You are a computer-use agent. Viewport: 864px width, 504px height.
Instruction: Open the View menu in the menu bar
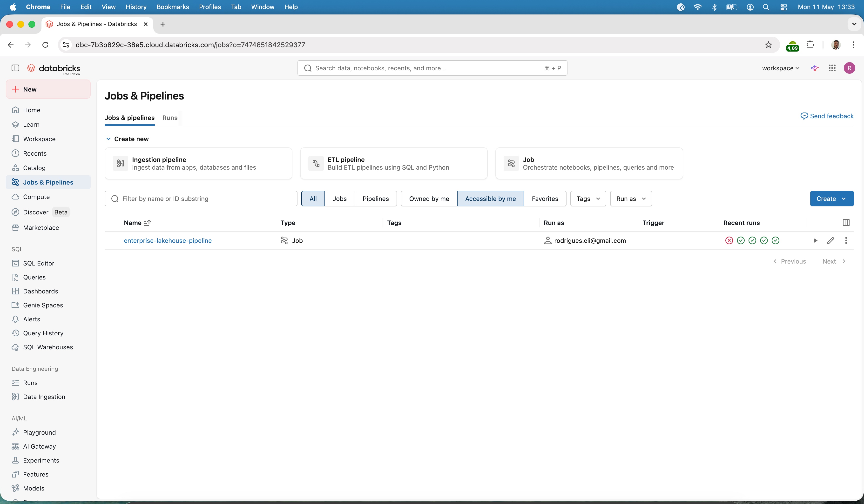pos(108,7)
